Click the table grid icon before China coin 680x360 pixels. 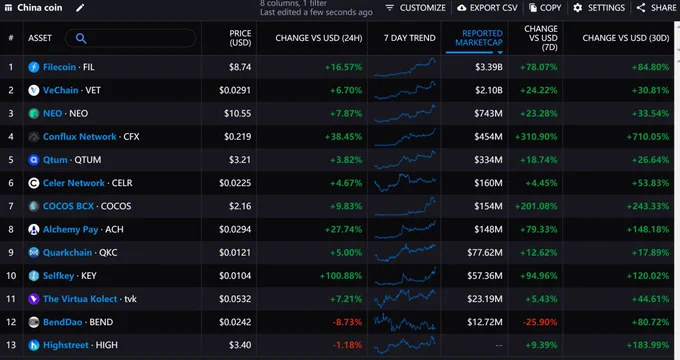click(x=8, y=8)
